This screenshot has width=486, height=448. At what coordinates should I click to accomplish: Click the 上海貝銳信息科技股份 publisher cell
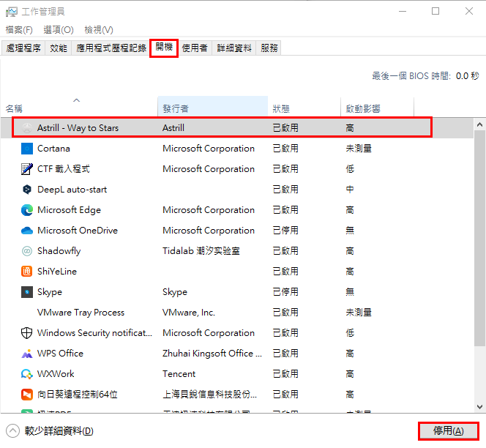point(210,395)
